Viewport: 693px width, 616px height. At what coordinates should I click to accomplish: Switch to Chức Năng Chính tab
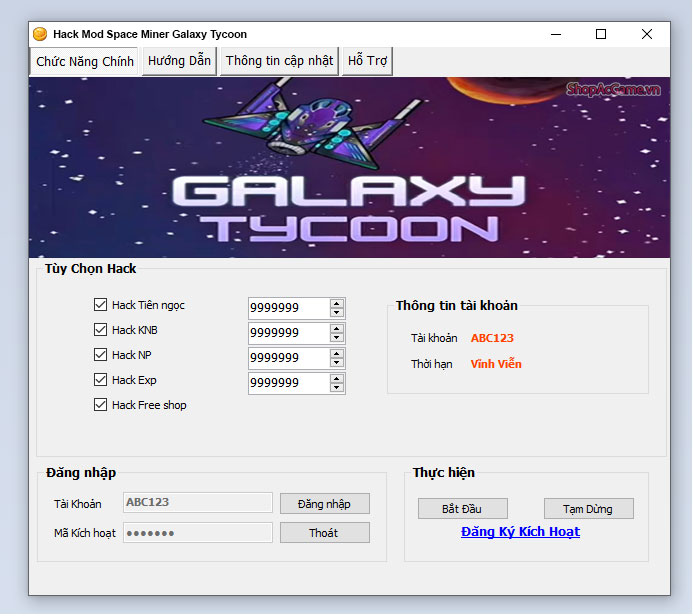click(85, 61)
